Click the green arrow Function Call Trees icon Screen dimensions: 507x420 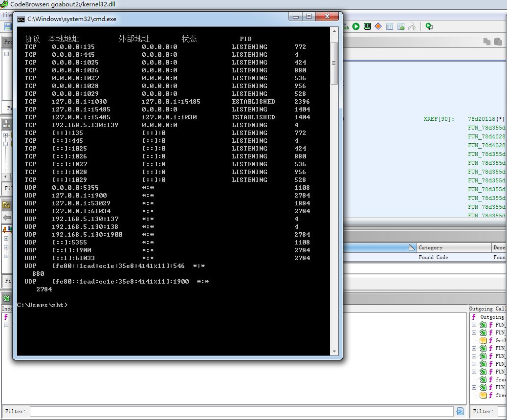pyautogui.click(x=6, y=298)
